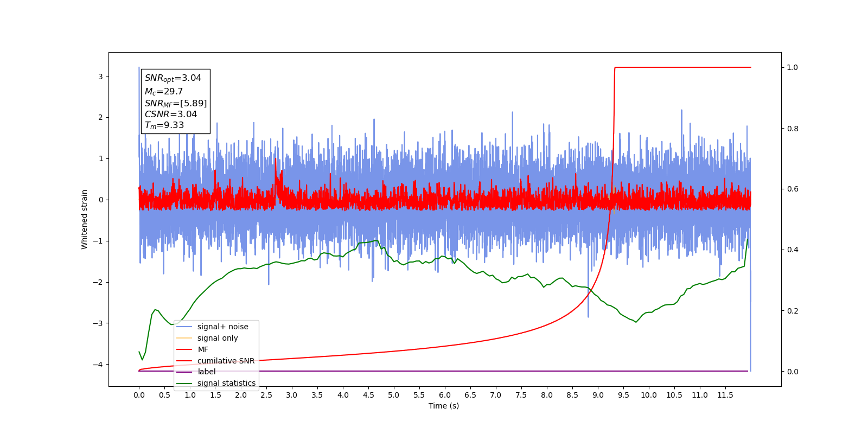Click the right axis tick label 0.2
Screen dimensions: 868x434
[792, 311]
